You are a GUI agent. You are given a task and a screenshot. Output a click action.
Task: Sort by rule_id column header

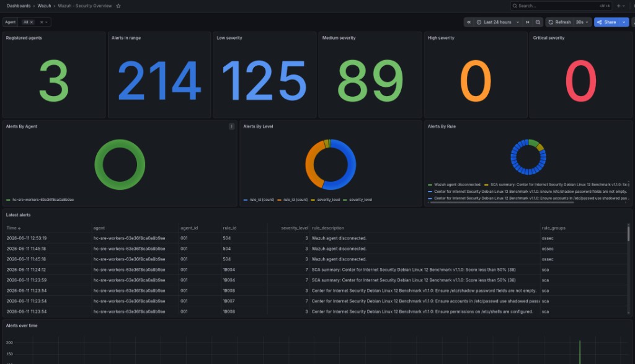click(x=229, y=228)
